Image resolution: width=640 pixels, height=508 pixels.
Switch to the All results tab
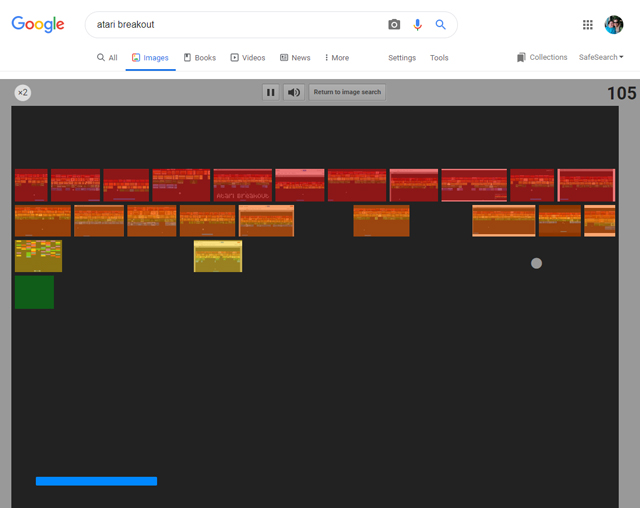pyautogui.click(x=107, y=58)
